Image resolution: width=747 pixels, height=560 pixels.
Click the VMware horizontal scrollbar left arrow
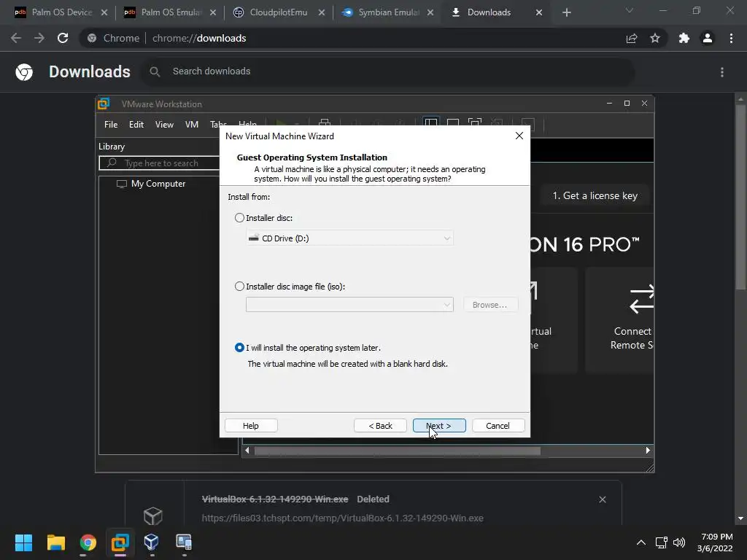[247, 451]
